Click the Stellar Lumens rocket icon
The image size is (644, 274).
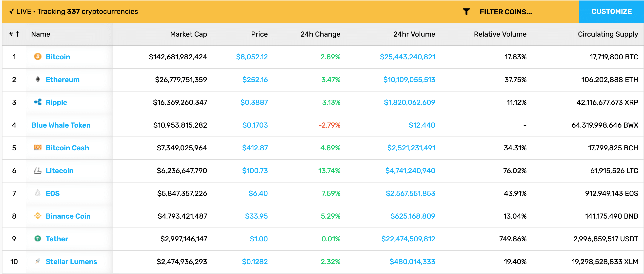tap(38, 261)
